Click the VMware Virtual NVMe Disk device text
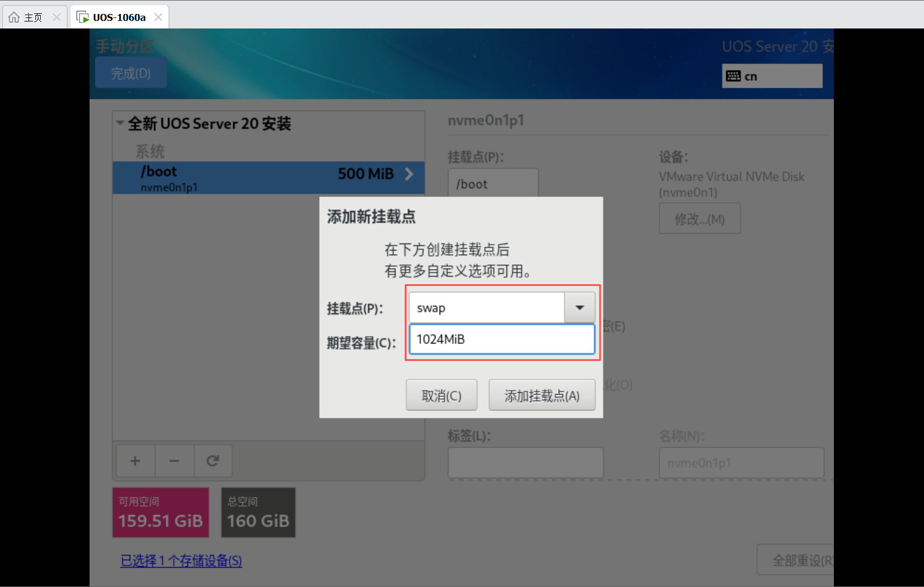This screenshot has height=587, width=924. (732, 184)
